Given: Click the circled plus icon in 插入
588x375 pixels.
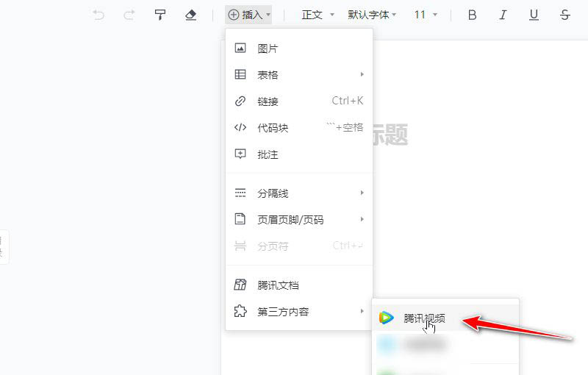Looking at the screenshot, I should tap(233, 15).
